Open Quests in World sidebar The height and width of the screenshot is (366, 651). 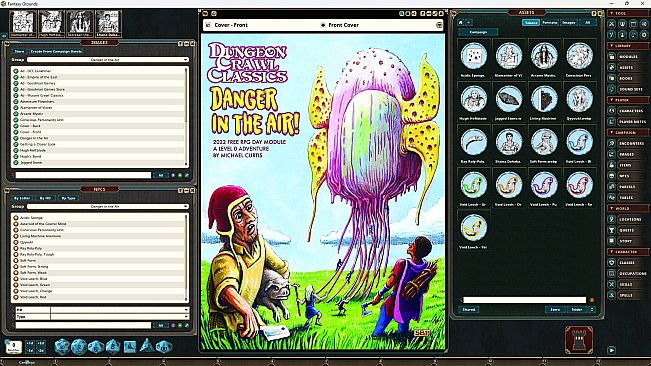628,230
